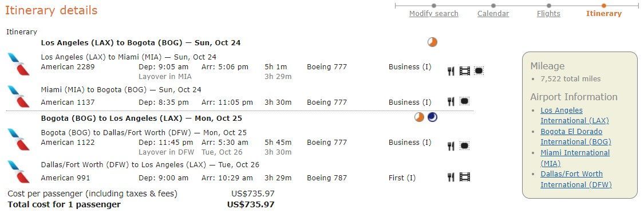Click the blue overnight moon icon for the Bogota to LAX trip

432,117
